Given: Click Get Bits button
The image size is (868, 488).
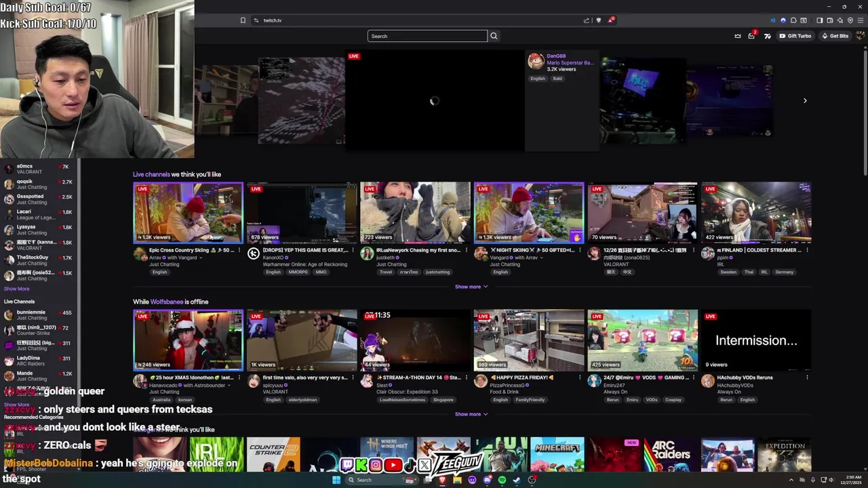Looking at the screenshot, I should [835, 36].
